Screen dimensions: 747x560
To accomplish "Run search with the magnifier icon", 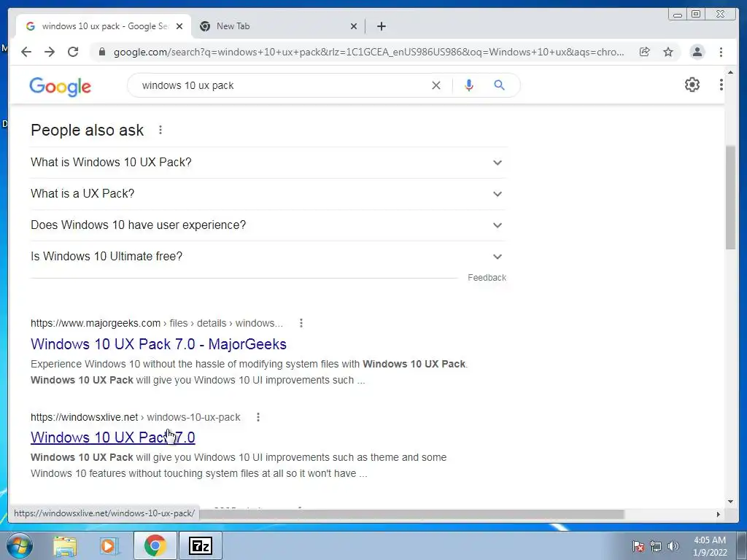I will pyautogui.click(x=499, y=85).
